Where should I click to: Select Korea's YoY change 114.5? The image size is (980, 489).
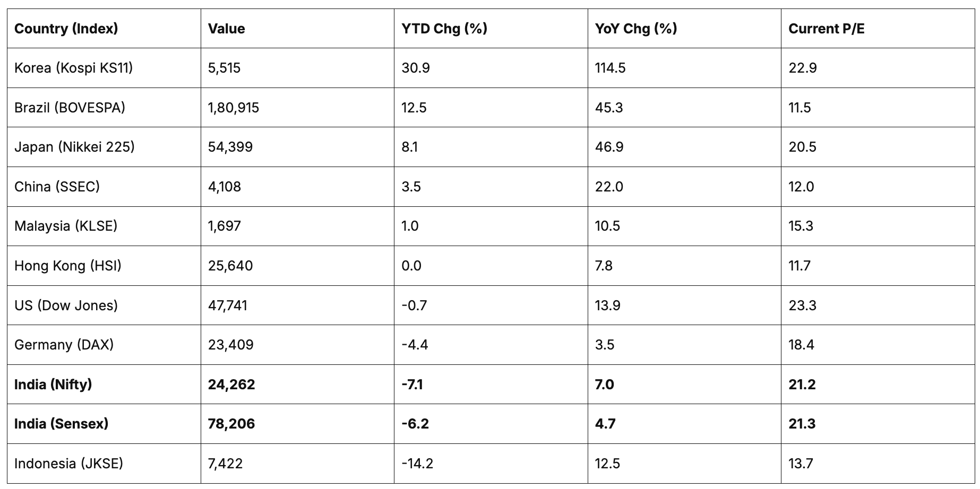(x=610, y=68)
